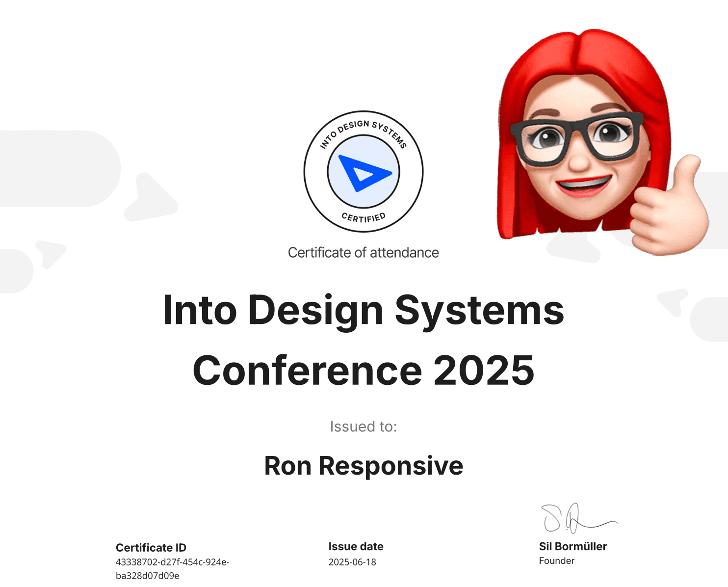Click the 'Issued to:' label
This screenshot has width=728, height=587.
coord(364,427)
